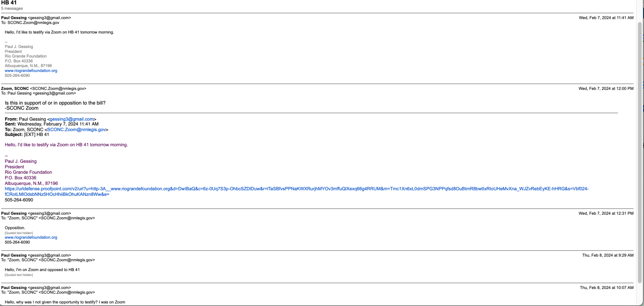Image resolution: width=644 pixels, height=306 pixels.
Task: Click phone number 505-264-6090 in first signature
Action: (17, 76)
